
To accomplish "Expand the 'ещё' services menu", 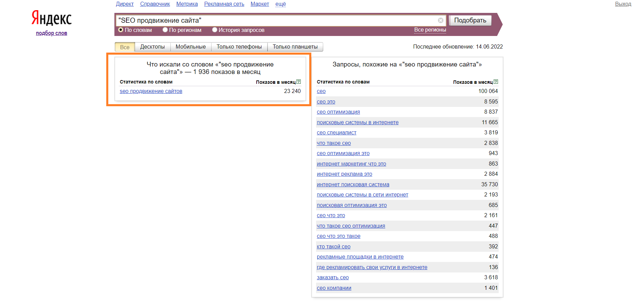I will pyautogui.click(x=280, y=4).
